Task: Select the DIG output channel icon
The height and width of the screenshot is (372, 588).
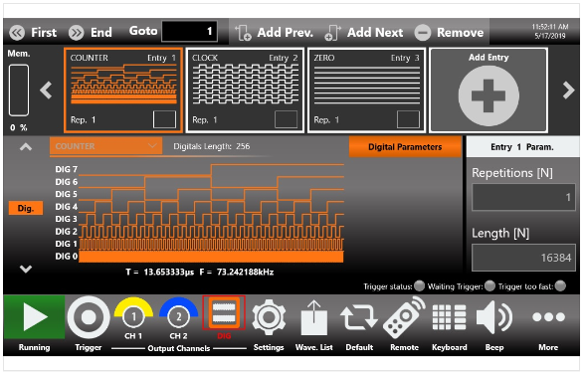Action: 224,313
